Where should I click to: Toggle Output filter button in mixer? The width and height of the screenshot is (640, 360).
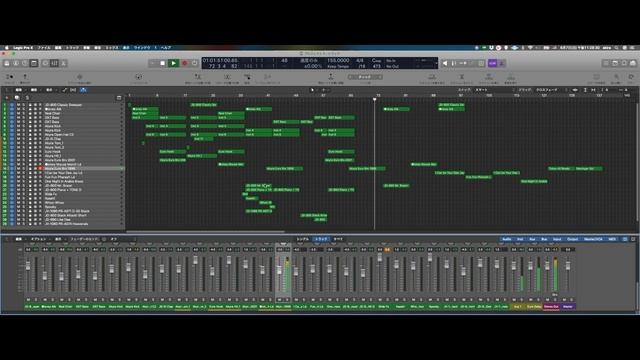573,239
